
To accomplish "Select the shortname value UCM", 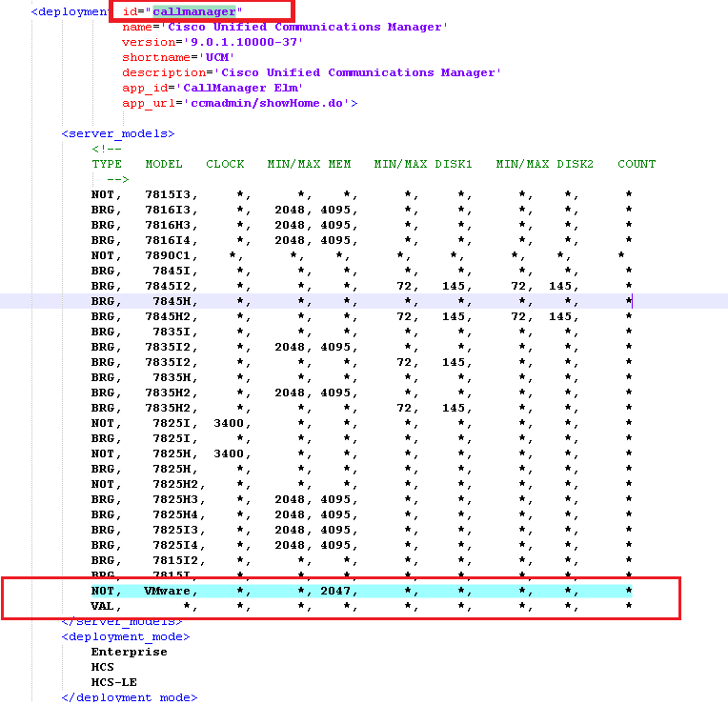I will coord(217,57).
